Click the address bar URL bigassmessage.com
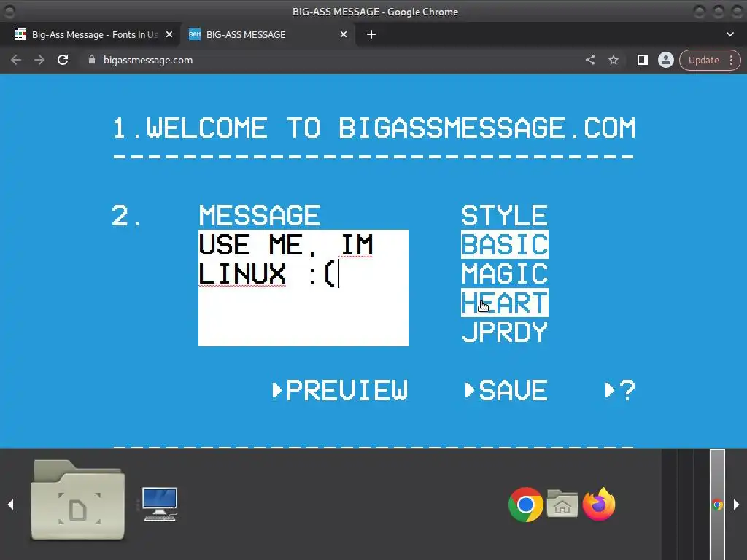The height and width of the screenshot is (560, 747). 148,60
